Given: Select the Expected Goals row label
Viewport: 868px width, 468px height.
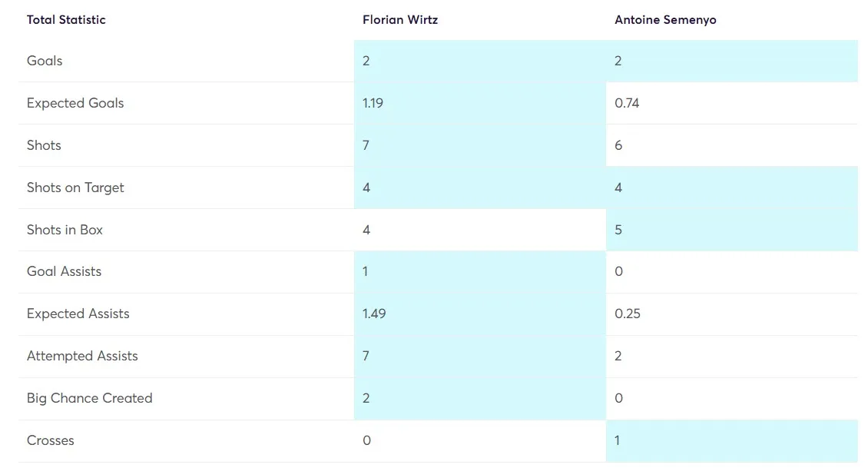Looking at the screenshot, I should point(75,103).
